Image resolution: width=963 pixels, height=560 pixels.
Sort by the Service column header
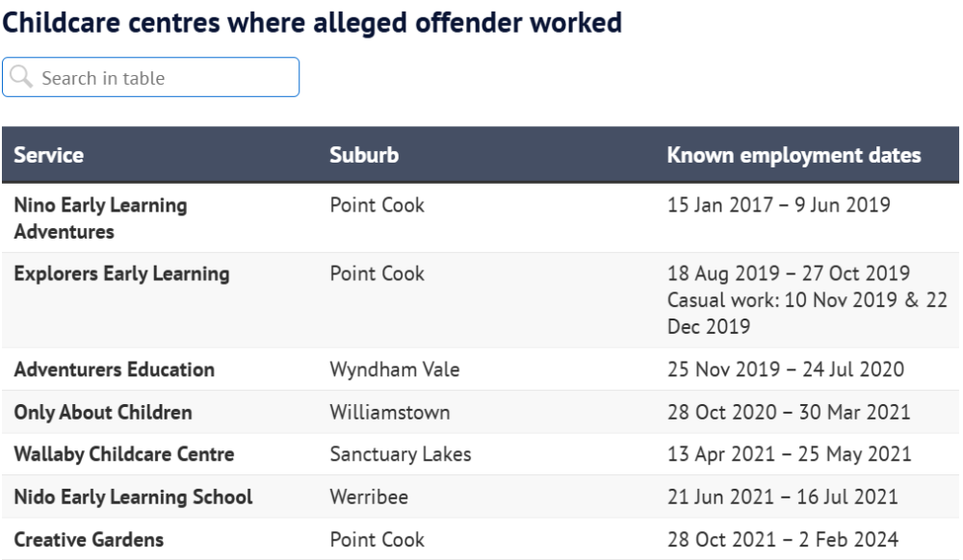(48, 155)
